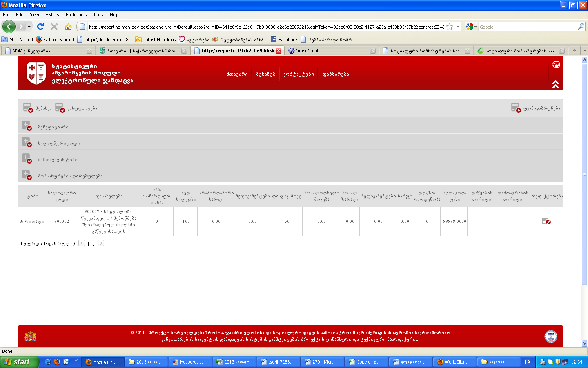Viewport: 588px width, 368px height.
Task: Switch to the WorldClient browser tab
Action: 331,51
